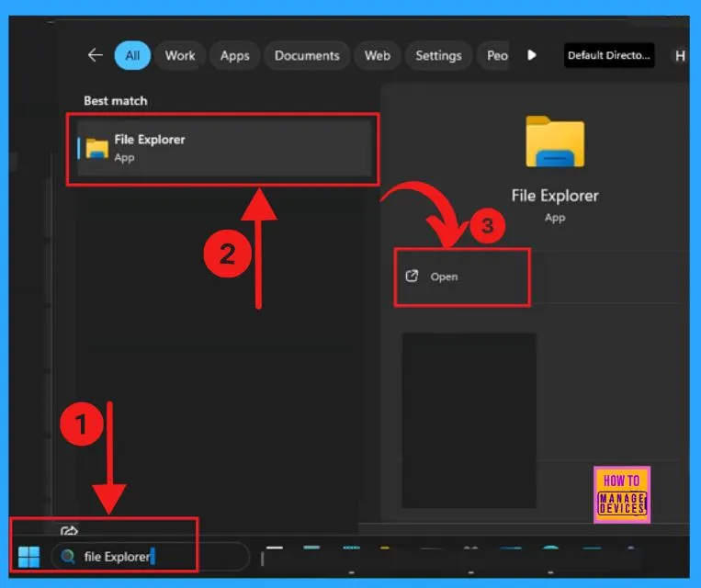The height and width of the screenshot is (588, 701).
Task: Open the H user profile avatar
Action: (680, 56)
